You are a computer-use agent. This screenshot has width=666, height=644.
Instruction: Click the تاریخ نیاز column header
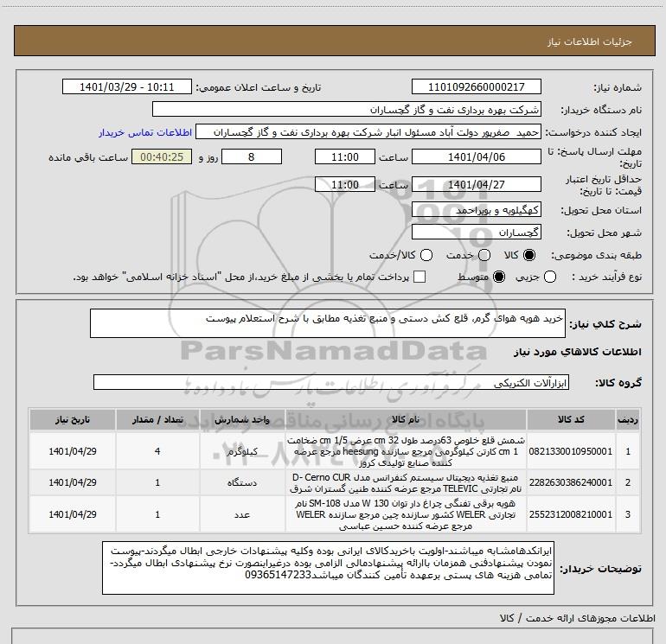[73, 419]
